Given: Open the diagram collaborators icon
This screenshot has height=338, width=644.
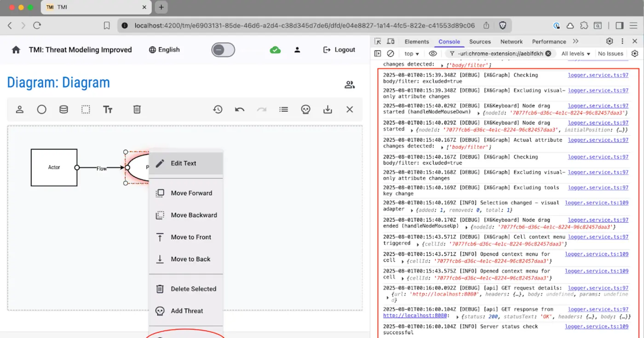Looking at the screenshot, I should tap(350, 85).
